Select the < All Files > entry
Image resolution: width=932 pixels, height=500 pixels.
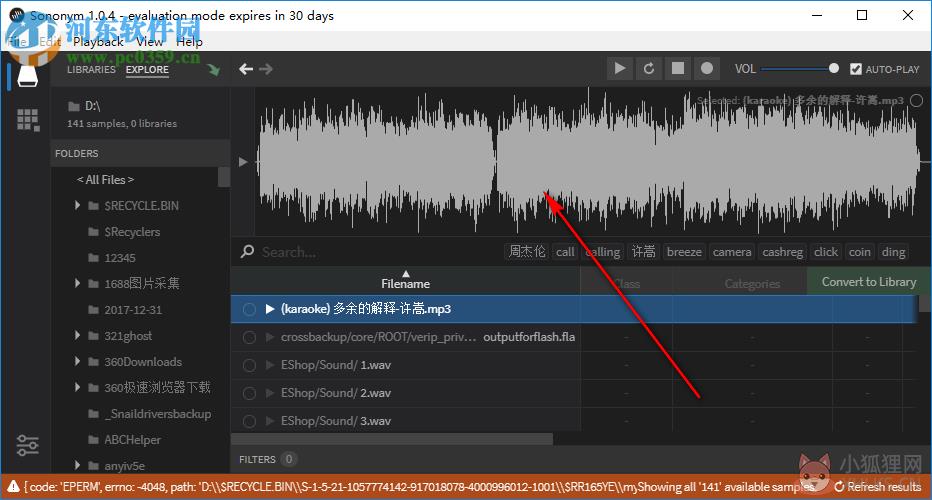point(105,179)
